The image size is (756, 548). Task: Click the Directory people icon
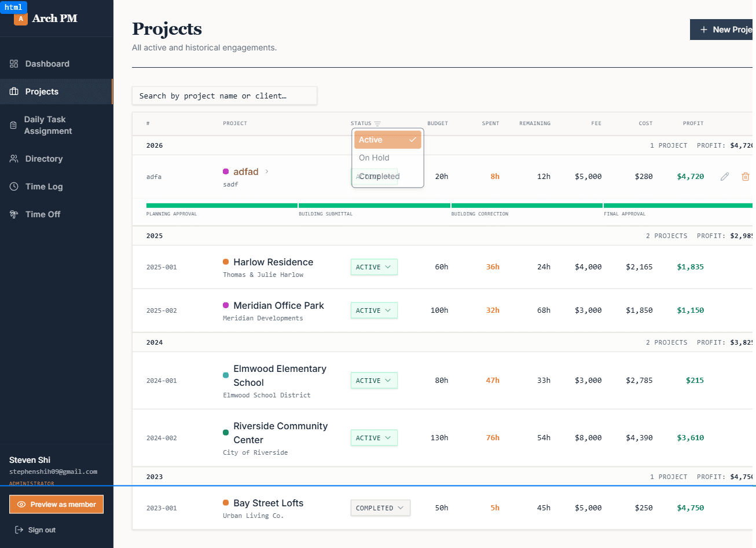[x=14, y=159]
